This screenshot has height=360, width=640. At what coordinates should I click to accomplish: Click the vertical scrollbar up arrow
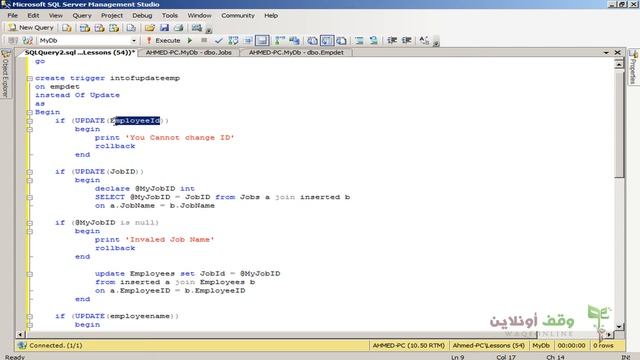[x=619, y=64]
